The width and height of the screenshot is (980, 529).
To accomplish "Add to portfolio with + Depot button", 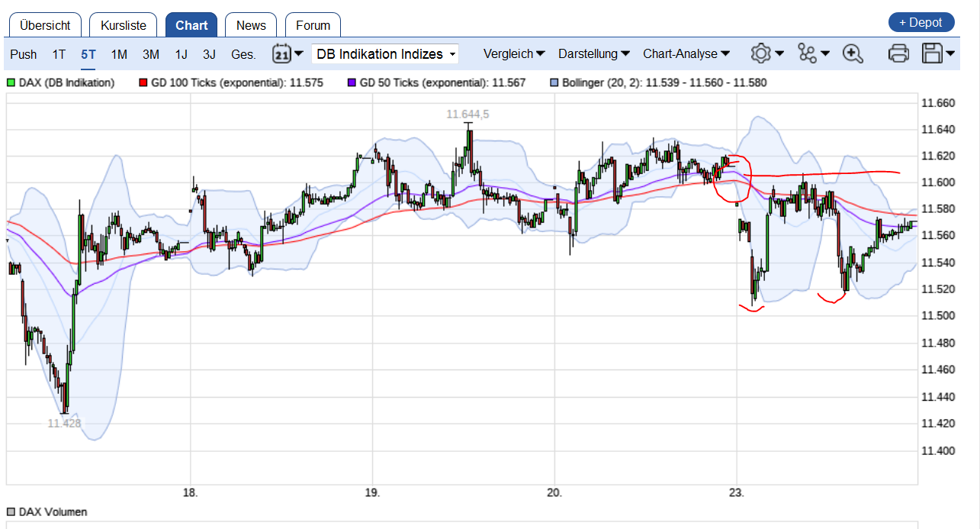I will pos(921,23).
